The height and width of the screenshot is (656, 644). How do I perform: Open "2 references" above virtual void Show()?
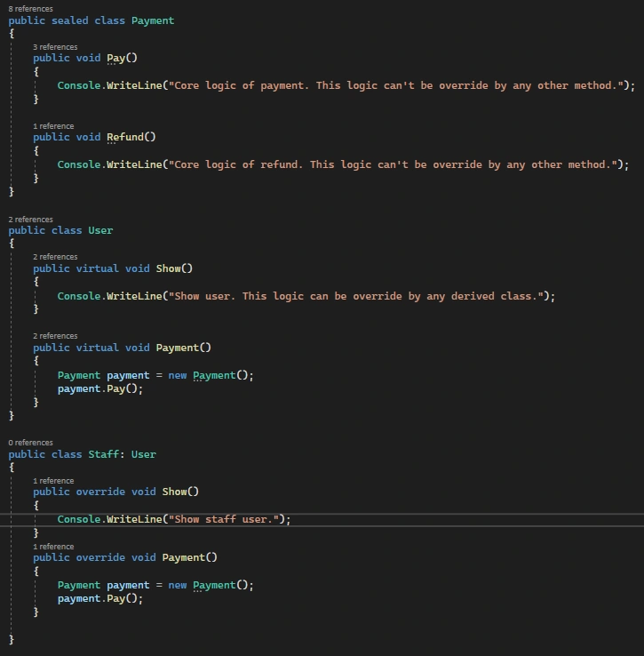55,257
